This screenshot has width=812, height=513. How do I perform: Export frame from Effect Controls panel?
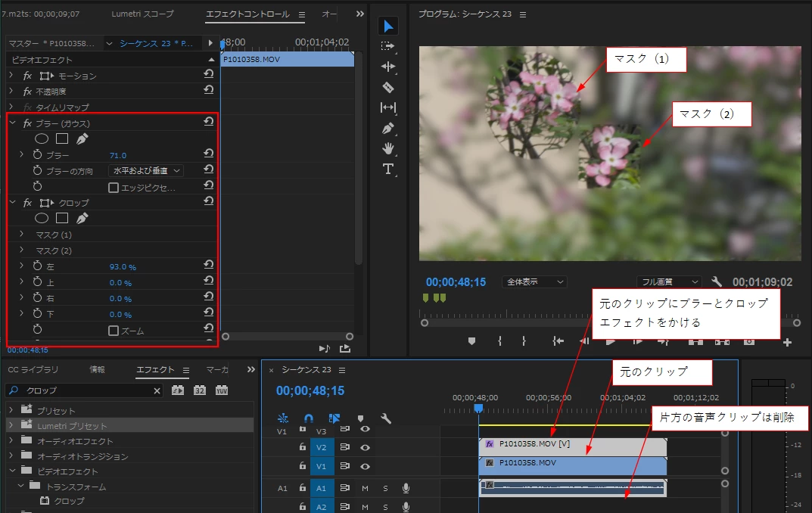coord(345,348)
